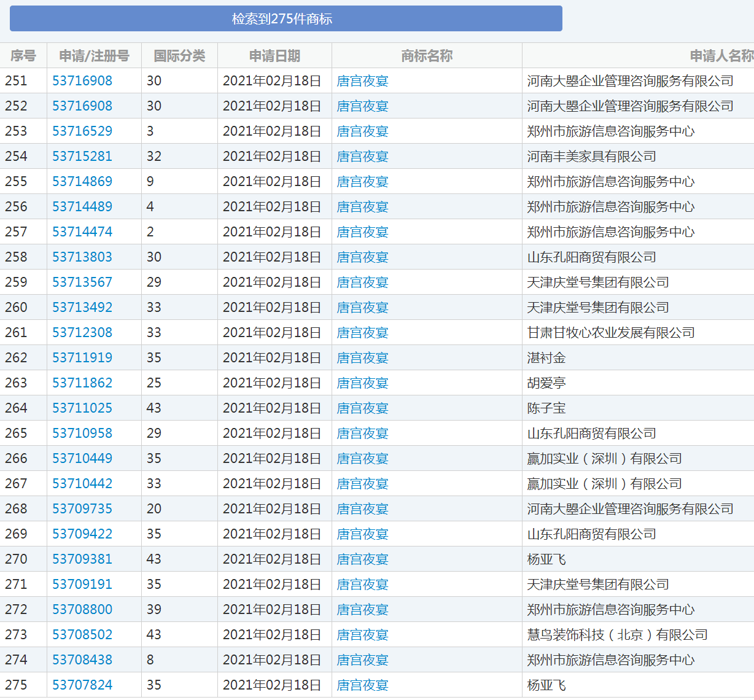Open registration number 53713567

point(82,282)
